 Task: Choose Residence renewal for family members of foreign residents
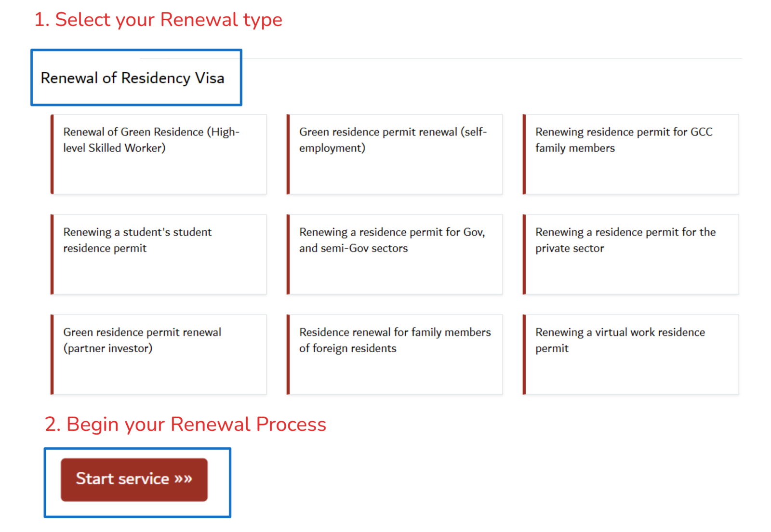click(394, 354)
